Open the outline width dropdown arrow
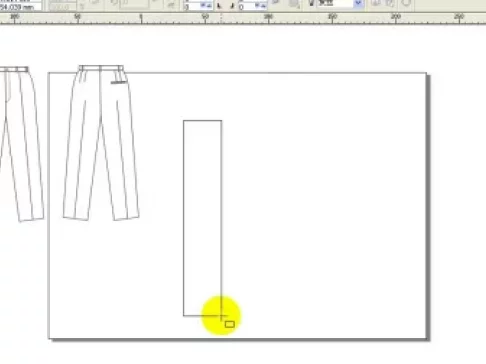The image size is (486, 364). click(358, 3)
